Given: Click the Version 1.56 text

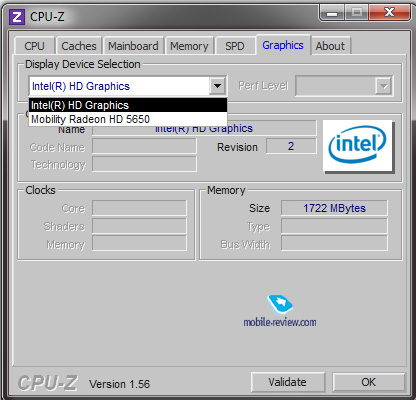Looking at the screenshot, I should (119, 384).
